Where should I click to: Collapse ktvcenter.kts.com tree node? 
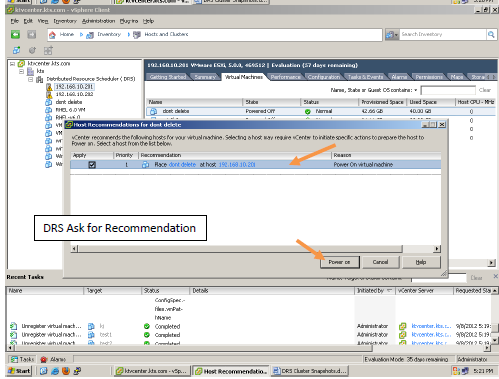click(x=12, y=63)
